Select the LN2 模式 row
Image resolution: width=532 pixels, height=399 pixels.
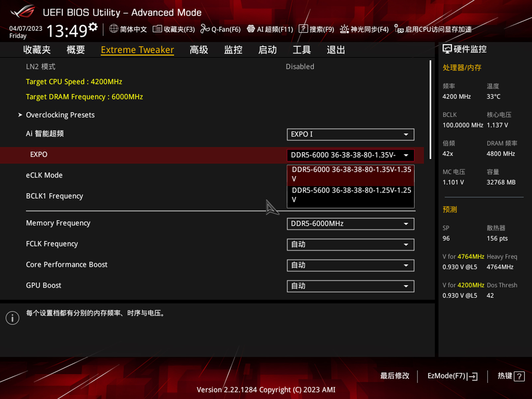(x=212, y=66)
